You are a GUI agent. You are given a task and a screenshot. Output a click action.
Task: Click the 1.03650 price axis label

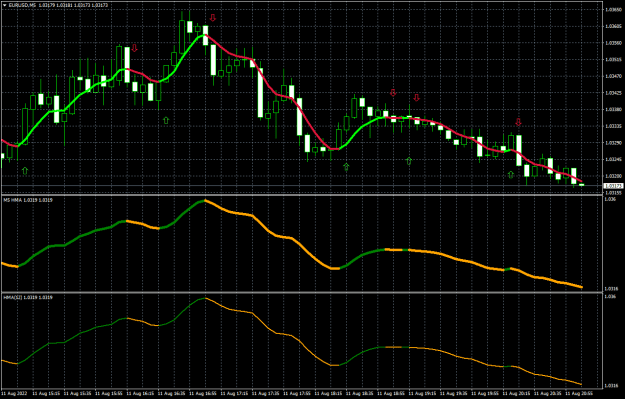click(x=613, y=10)
